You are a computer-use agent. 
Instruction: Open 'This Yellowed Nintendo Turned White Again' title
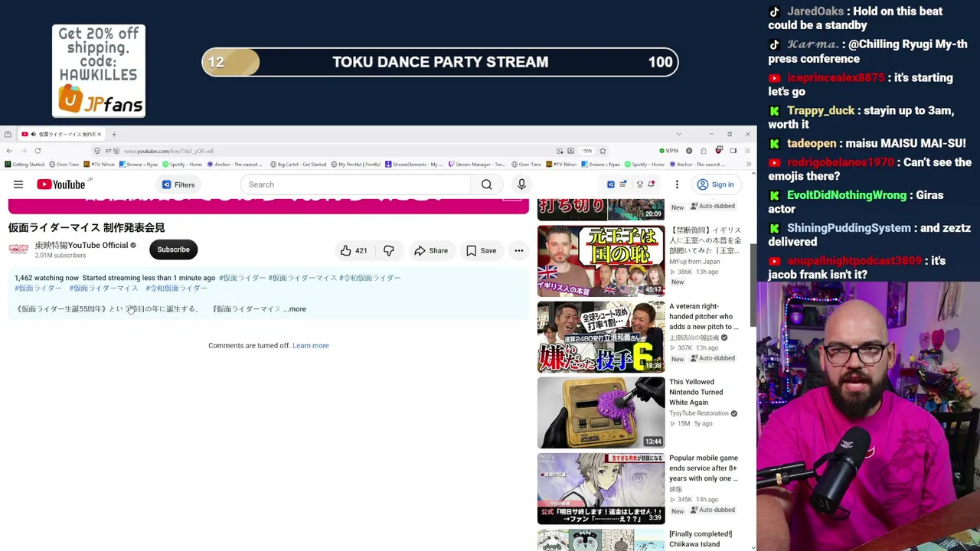697,392
